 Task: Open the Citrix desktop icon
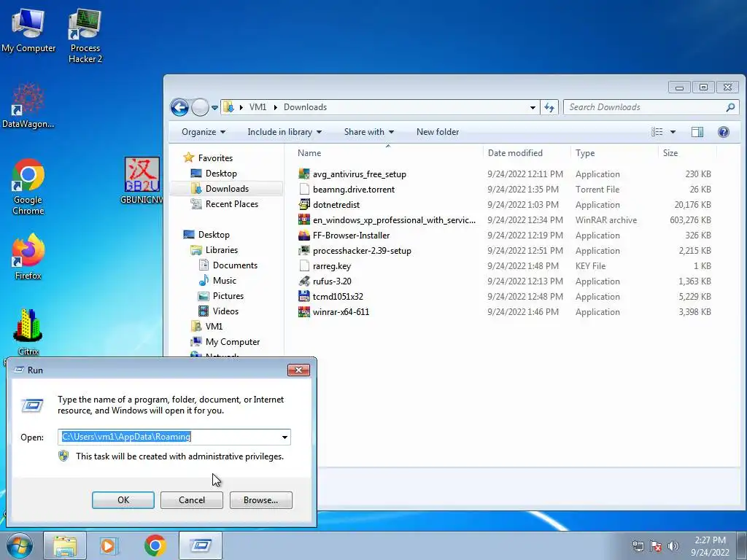click(28, 332)
